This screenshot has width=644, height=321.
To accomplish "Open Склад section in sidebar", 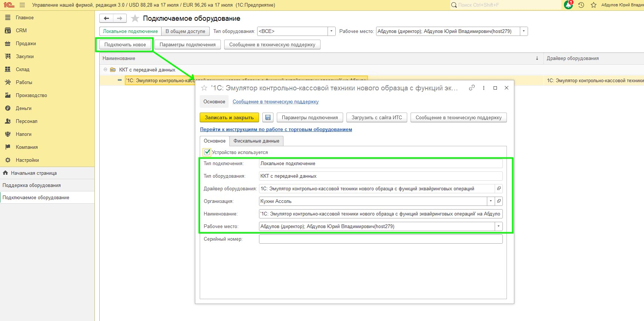I will point(22,69).
